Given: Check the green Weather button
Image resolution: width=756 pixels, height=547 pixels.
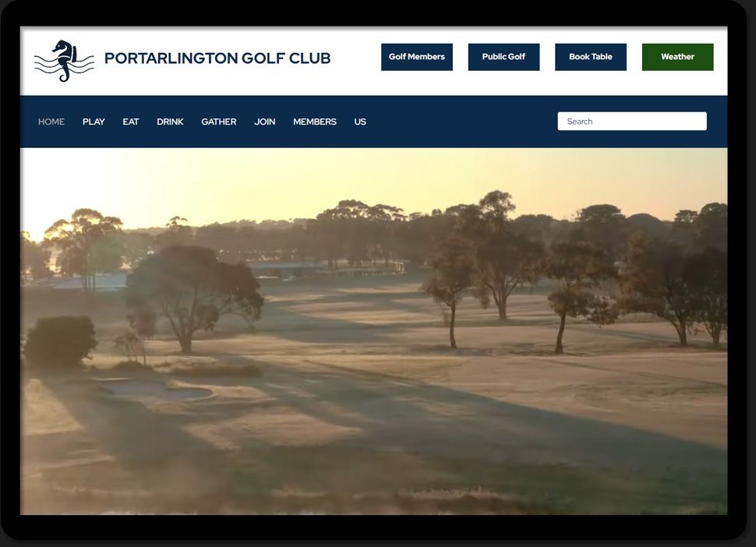Looking at the screenshot, I should (x=677, y=57).
